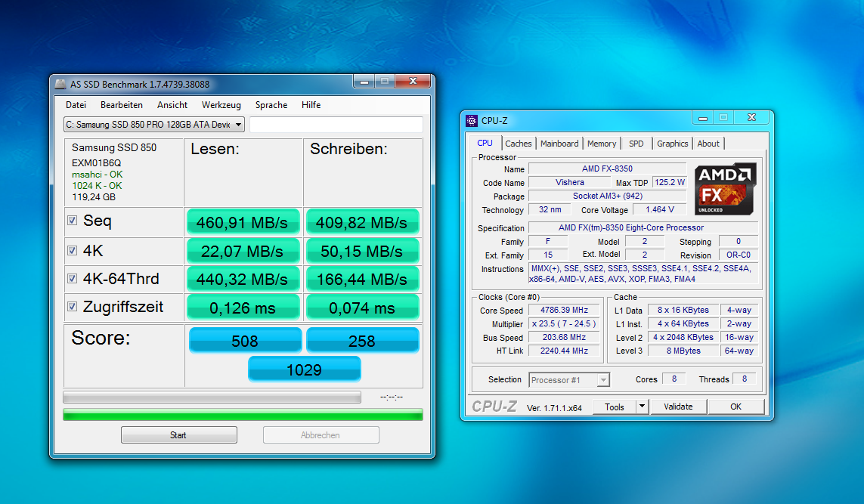The image size is (864, 504).
Task: Click the Abbrechen button
Action: pos(321,435)
